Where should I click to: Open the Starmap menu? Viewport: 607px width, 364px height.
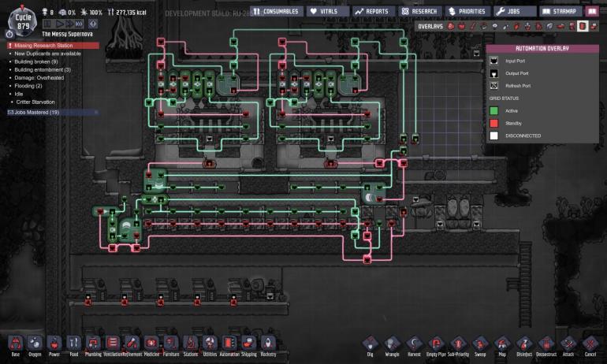coord(560,11)
